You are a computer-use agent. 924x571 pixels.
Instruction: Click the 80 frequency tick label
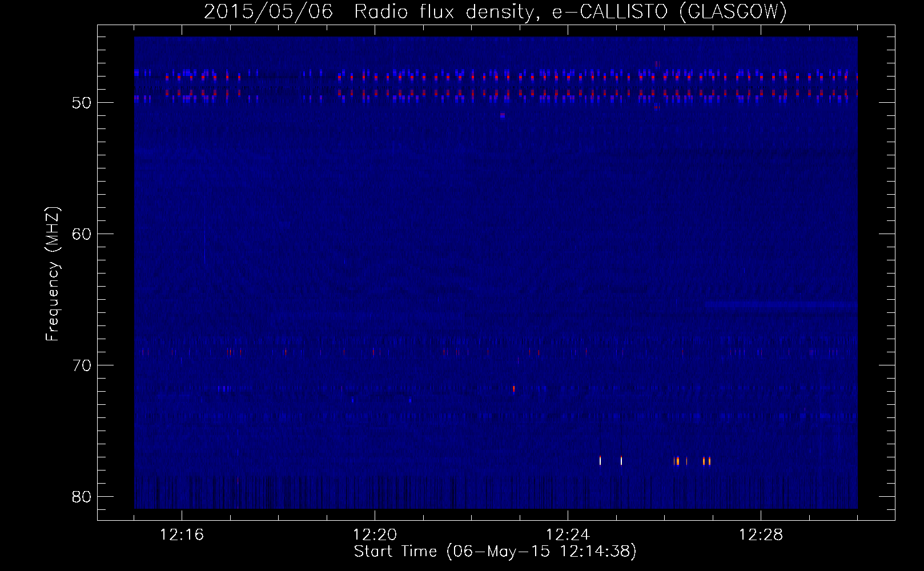[82, 497]
